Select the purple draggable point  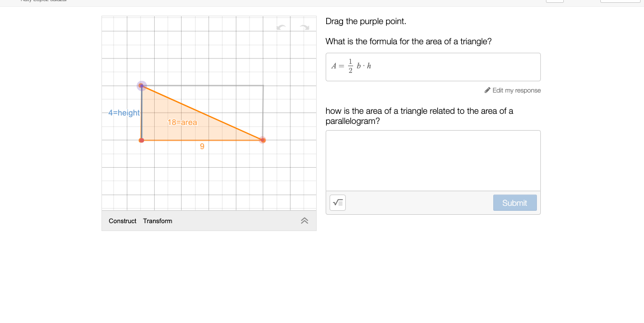pyautogui.click(x=141, y=86)
